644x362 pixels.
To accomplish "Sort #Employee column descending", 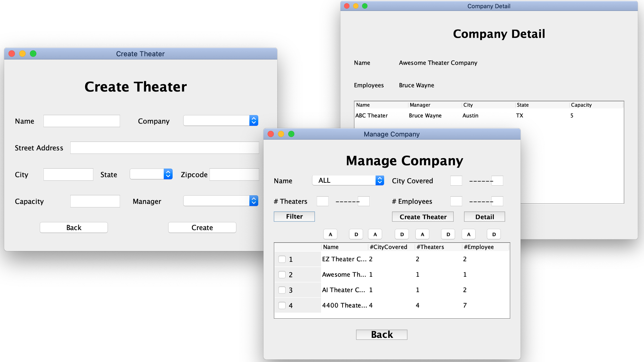I will coord(494,234).
